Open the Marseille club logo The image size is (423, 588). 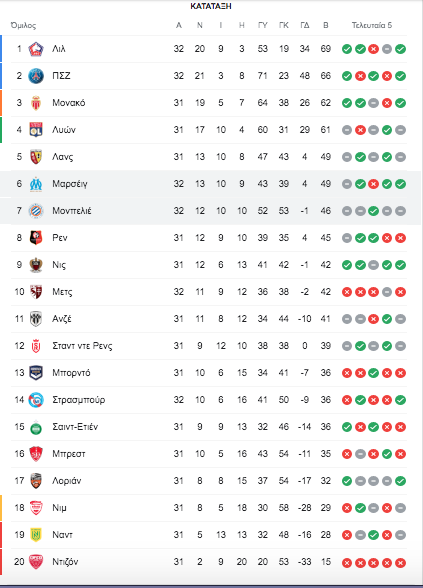pyautogui.click(x=36, y=184)
